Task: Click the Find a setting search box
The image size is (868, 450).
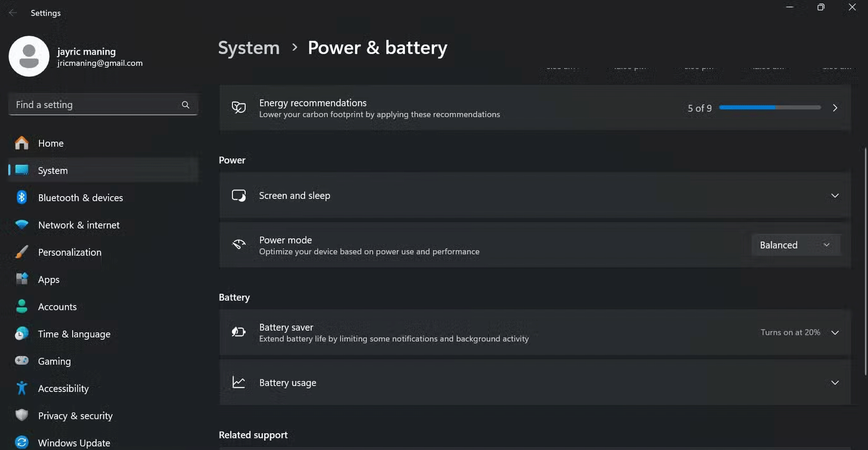Action: (95, 105)
